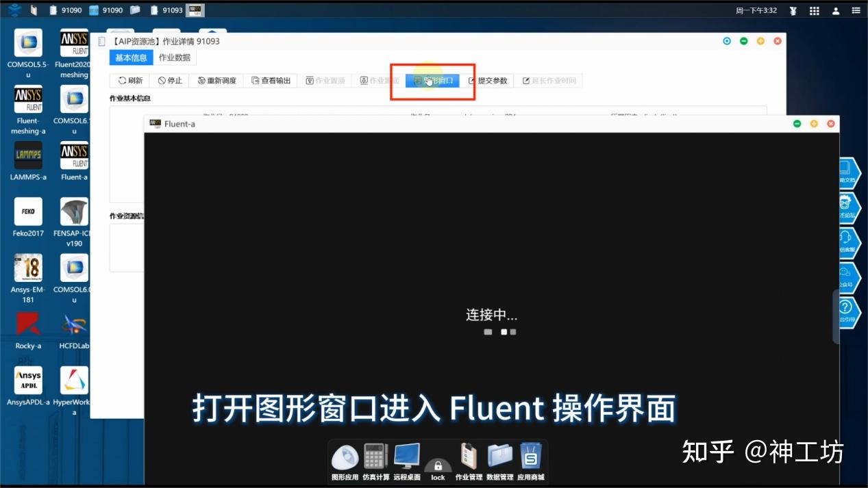Open 应用商城 store icon in dock
Screen dimensions: 868x488
pos(531,462)
